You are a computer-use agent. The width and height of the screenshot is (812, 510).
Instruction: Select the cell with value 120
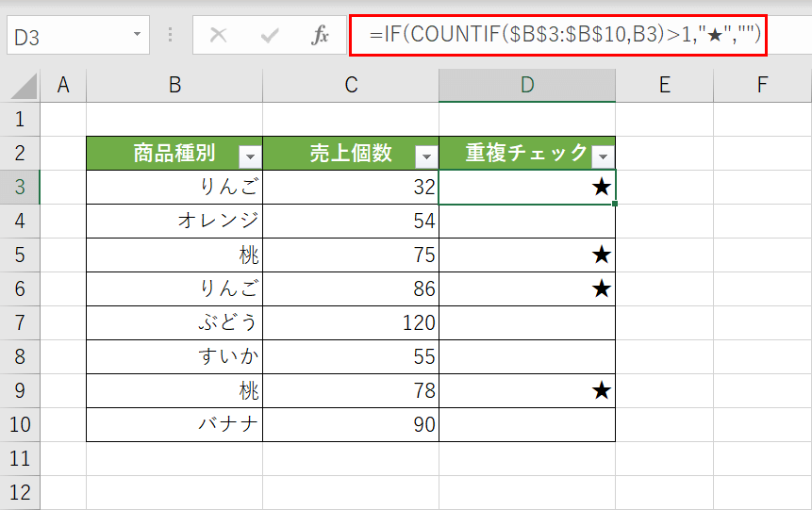(351, 322)
